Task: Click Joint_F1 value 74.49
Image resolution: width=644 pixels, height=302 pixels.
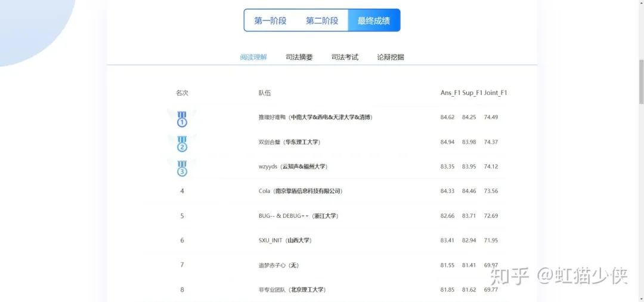Action: coord(491,117)
